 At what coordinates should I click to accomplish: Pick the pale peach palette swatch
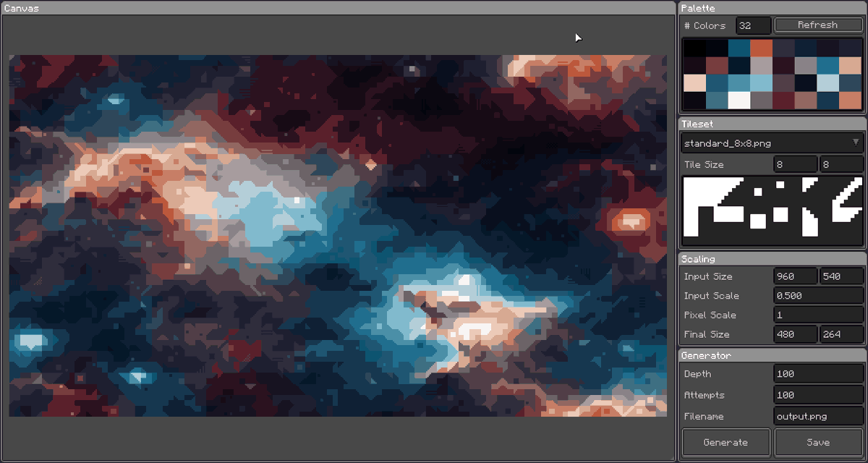pos(694,82)
